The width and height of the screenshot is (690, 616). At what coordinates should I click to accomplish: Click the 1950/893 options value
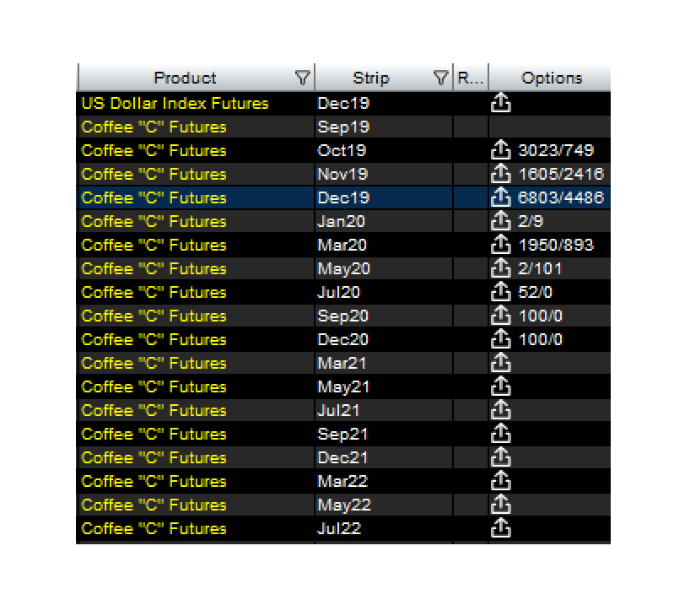click(x=556, y=246)
